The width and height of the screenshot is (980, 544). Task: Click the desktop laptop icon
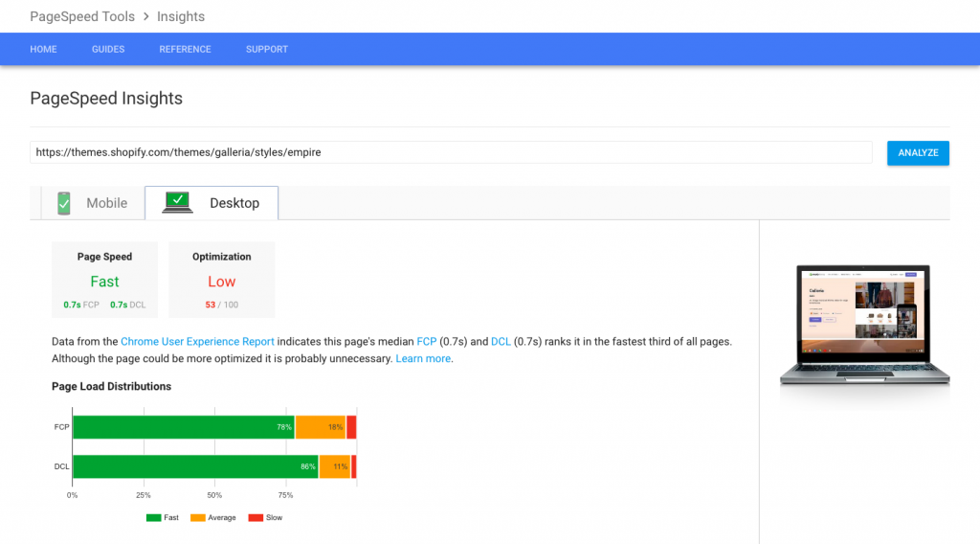coord(178,202)
